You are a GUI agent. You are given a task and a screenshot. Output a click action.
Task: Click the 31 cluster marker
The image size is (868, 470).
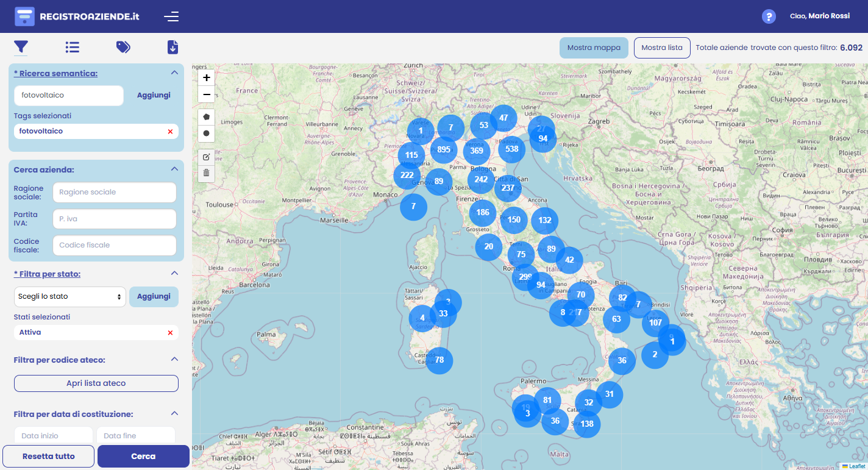(x=610, y=394)
